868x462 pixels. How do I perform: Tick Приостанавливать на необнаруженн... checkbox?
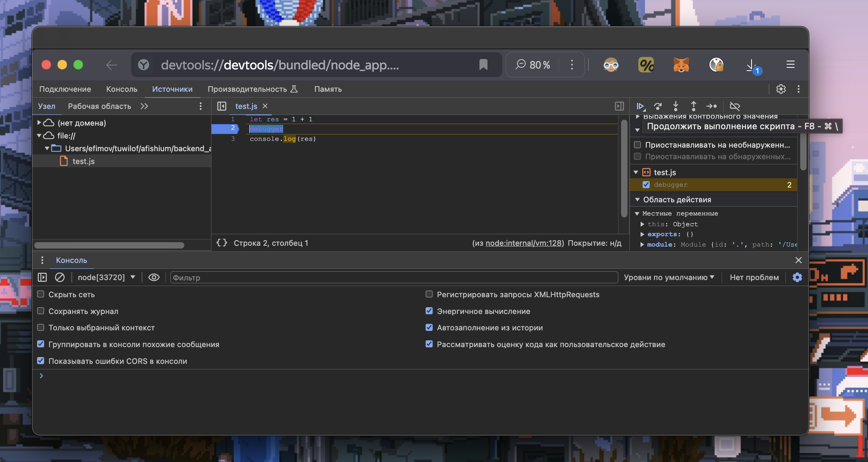point(637,145)
